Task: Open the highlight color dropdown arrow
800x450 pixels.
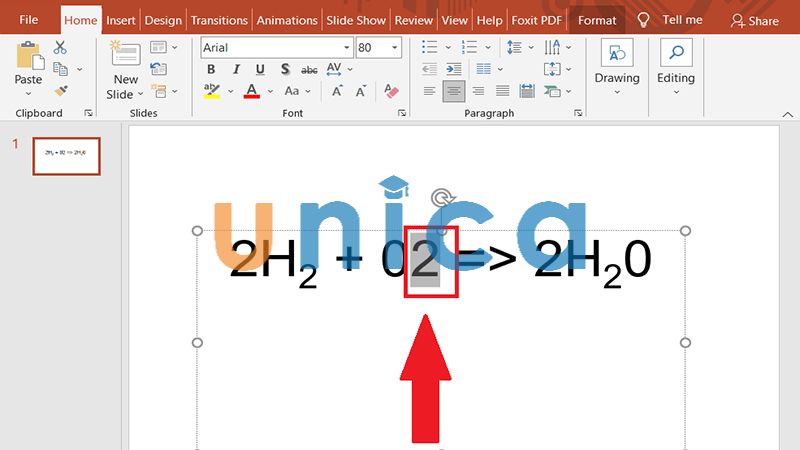Action: point(231,91)
